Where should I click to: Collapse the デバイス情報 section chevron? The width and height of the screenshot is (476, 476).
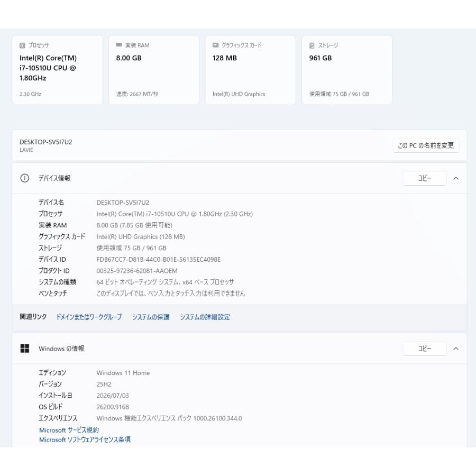pyautogui.click(x=456, y=179)
